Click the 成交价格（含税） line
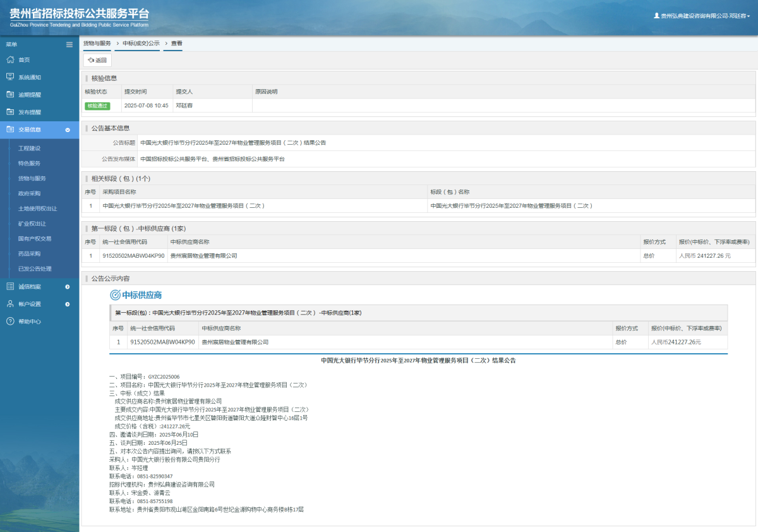This screenshot has width=758, height=532. (152, 426)
